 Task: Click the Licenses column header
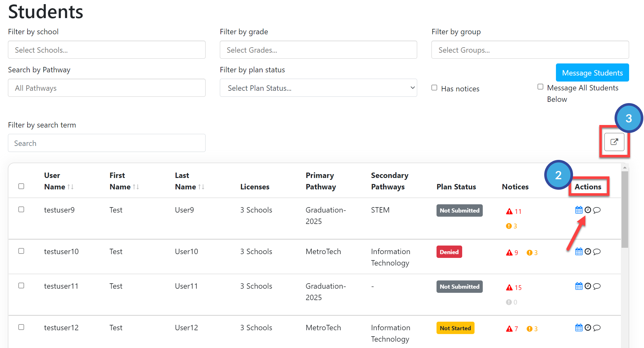(x=255, y=187)
